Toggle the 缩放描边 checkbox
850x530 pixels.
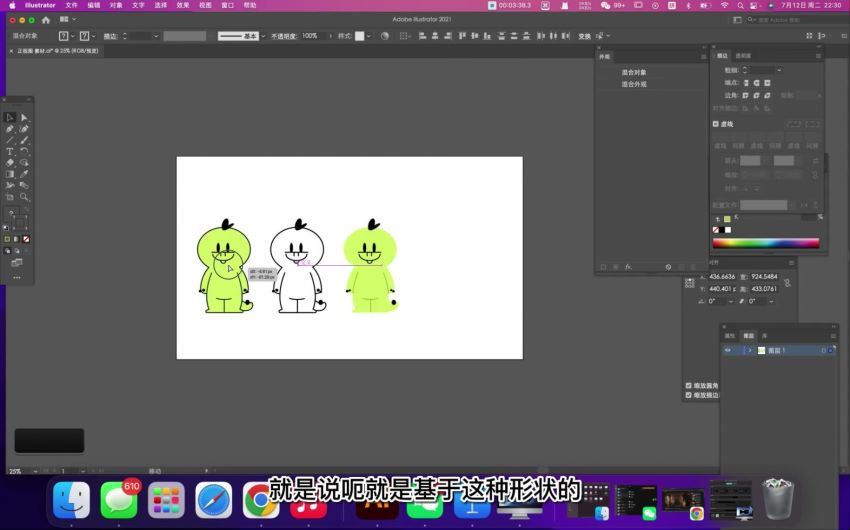click(x=688, y=396)
